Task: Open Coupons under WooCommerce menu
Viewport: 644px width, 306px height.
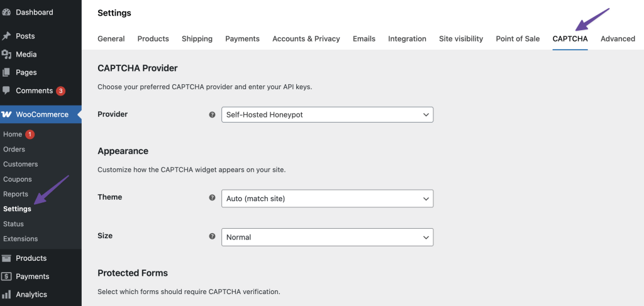Action: [17, 179]
